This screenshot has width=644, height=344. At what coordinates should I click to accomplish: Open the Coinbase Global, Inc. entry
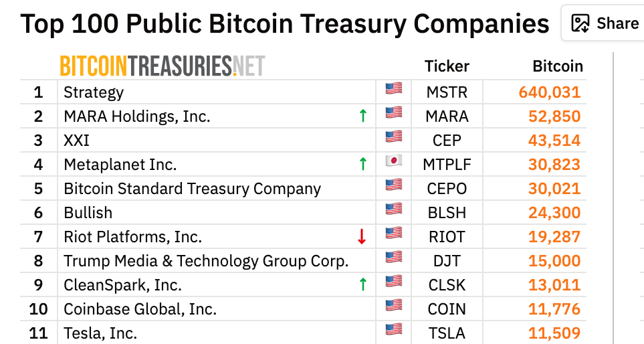[x=140, y=309]
